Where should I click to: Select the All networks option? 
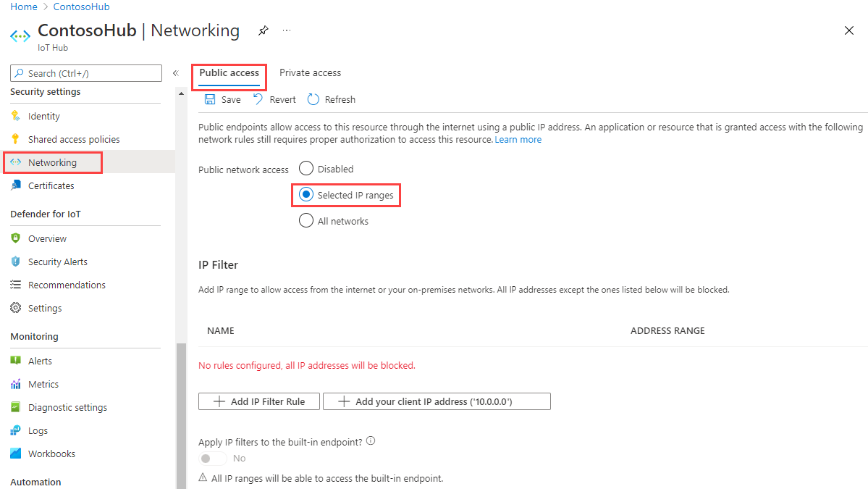306,220
